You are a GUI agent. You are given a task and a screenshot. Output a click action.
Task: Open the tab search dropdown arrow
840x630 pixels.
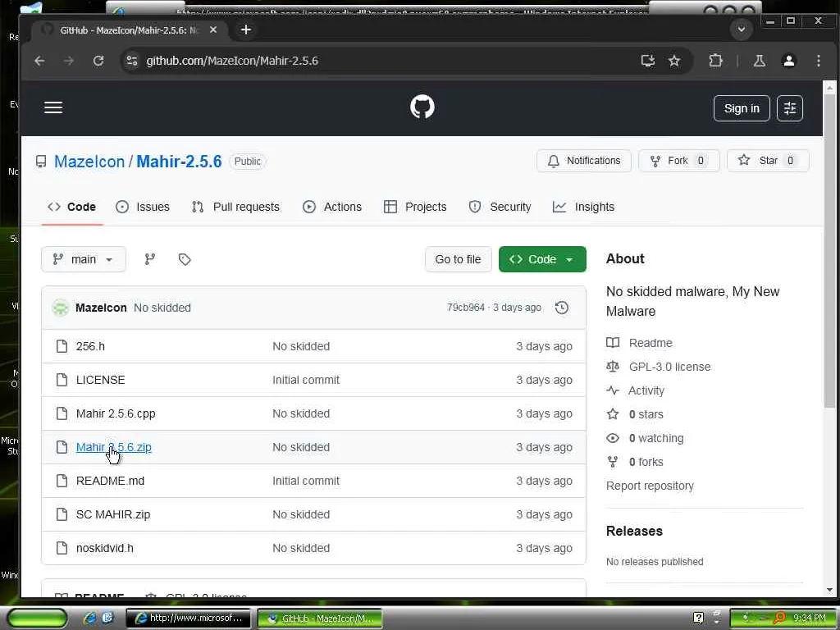pyautogui.click(x=742, y=30)
